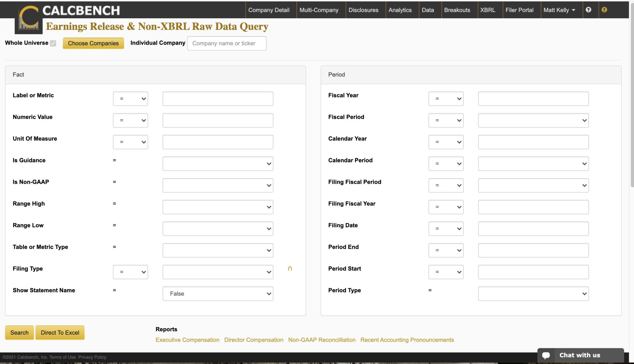The height and width of the screenshot is (364, 634).
Task: Open the Label or Metric operator dropdown
Action: pos(130,99)
